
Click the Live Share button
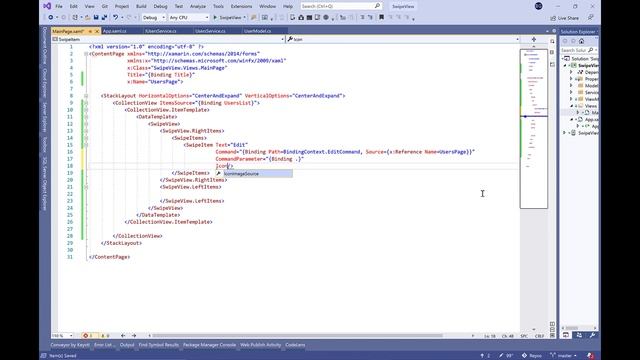tap(564, 18)
